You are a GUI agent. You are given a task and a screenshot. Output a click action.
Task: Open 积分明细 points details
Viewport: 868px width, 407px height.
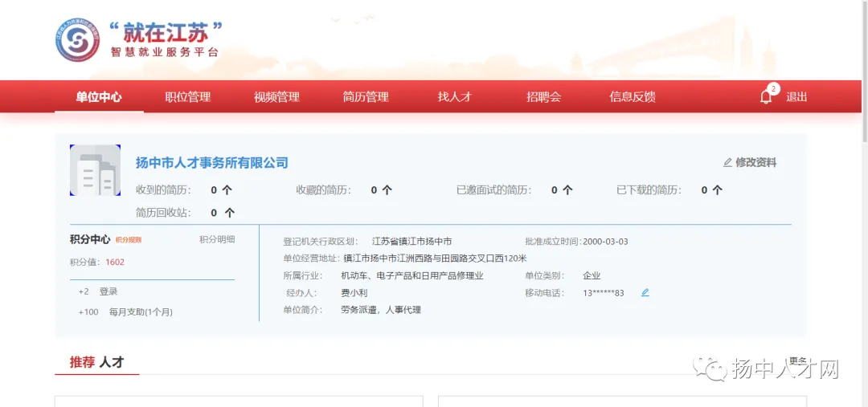[217, 239]
